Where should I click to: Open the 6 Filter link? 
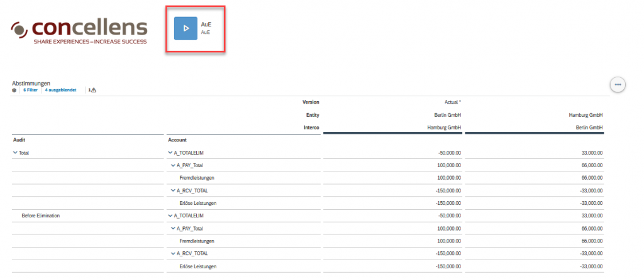[31, 90]
